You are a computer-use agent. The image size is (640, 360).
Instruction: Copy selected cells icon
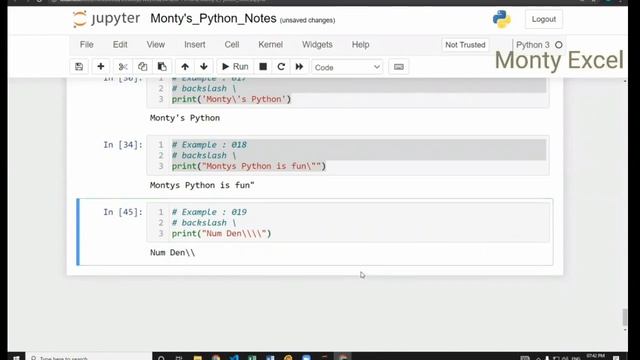pos(142,67)
